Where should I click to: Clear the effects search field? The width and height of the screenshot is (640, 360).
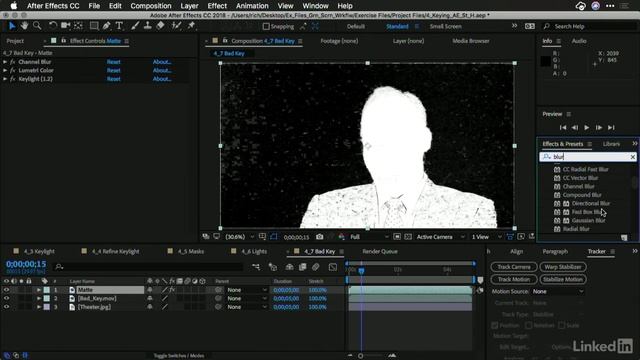(632, 157)
